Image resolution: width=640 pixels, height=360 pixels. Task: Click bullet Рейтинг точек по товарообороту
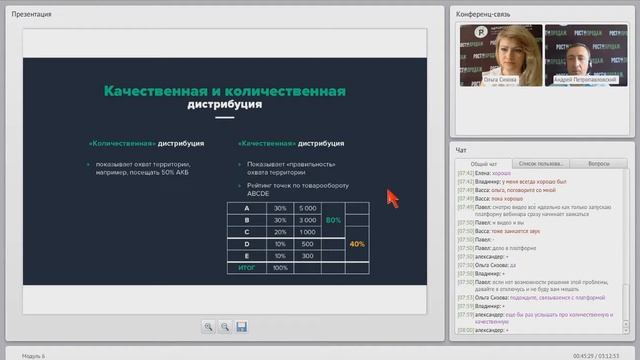point(298,189)
